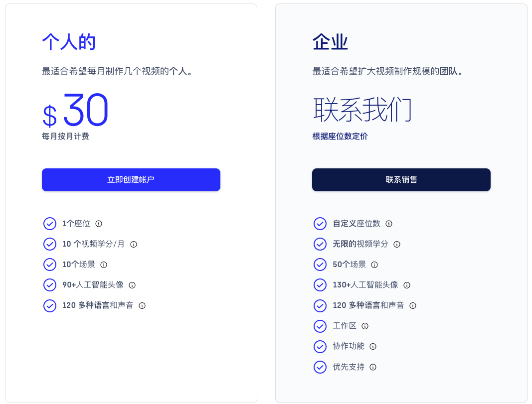The width and height of the screenshot is (532, 404).
Task: Click the 企业 plan heading
Action: (330, 42)
